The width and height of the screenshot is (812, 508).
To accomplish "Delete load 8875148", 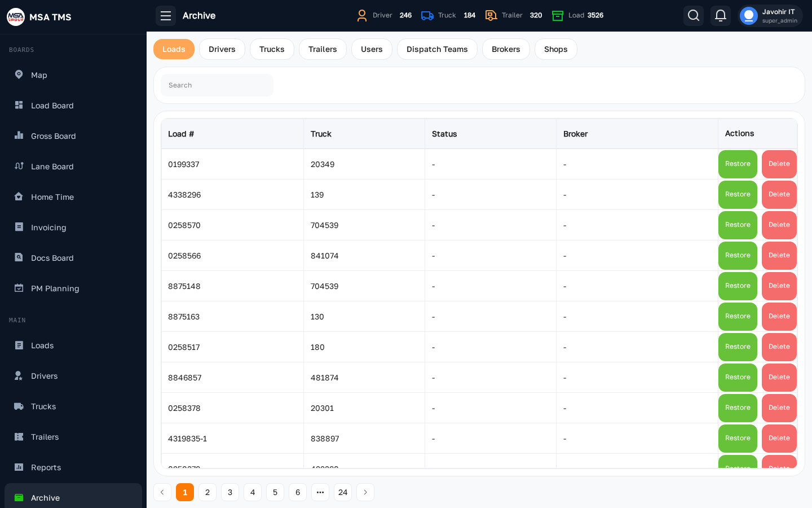I will [x=779, y=286].
